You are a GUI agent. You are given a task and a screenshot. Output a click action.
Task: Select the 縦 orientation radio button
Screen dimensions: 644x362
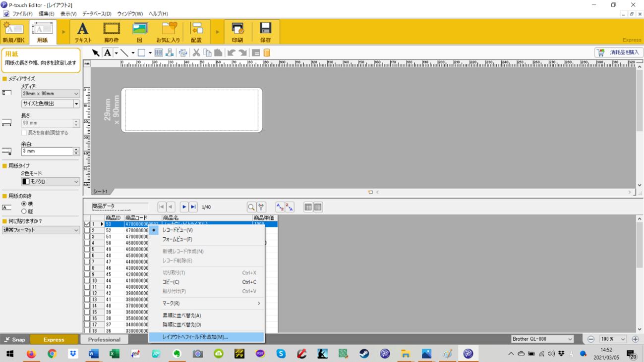[x=24, y=211]
